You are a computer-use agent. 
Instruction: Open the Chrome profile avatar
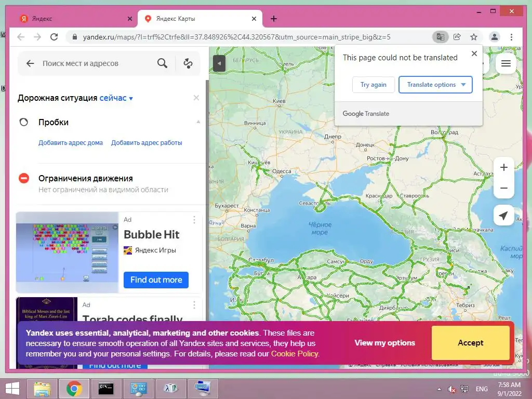[x=495, y=37]
